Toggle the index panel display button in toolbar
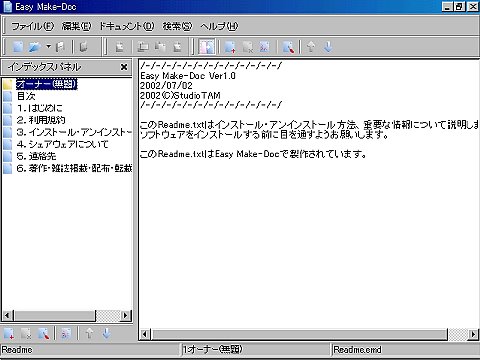480x360 pixels. (x=206, y=47)
